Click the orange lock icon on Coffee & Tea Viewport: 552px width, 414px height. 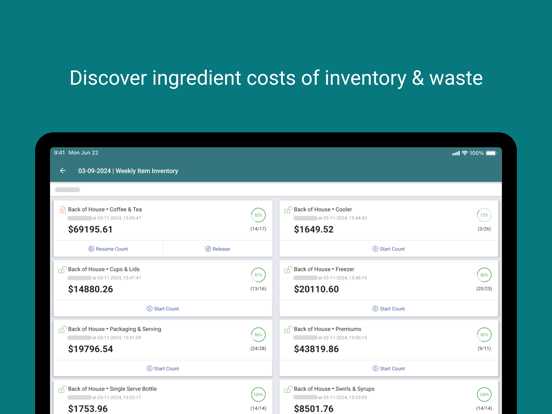coord(63,210)
